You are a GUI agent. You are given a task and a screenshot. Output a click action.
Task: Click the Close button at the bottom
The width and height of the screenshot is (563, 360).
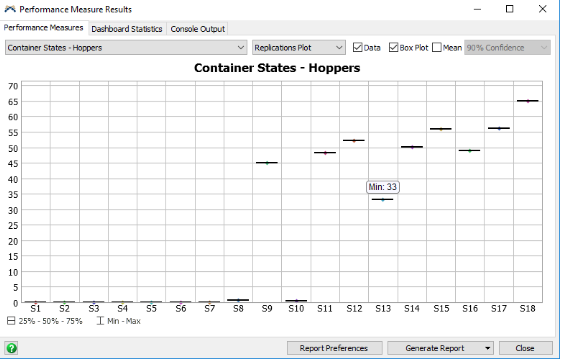tap(525, 348)
